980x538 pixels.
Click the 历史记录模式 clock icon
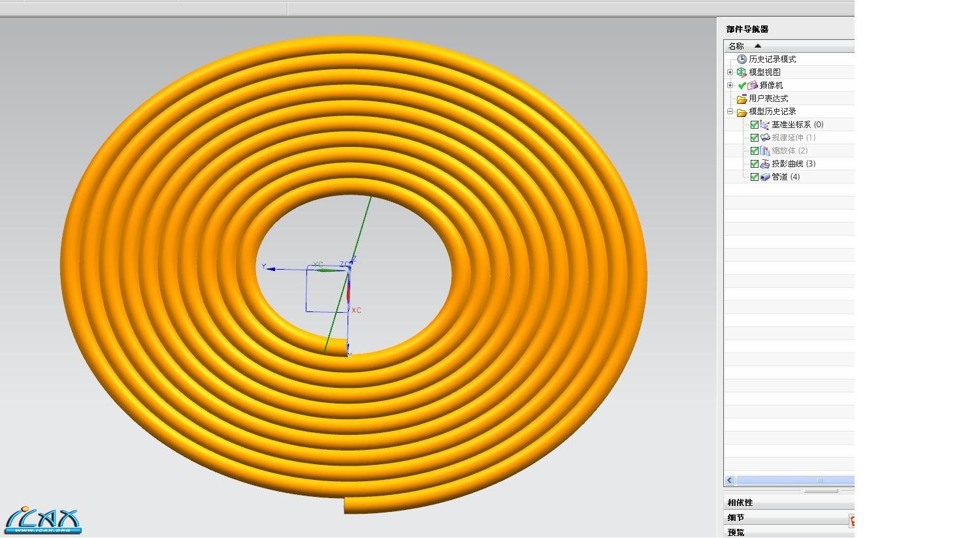pos(742,59)
